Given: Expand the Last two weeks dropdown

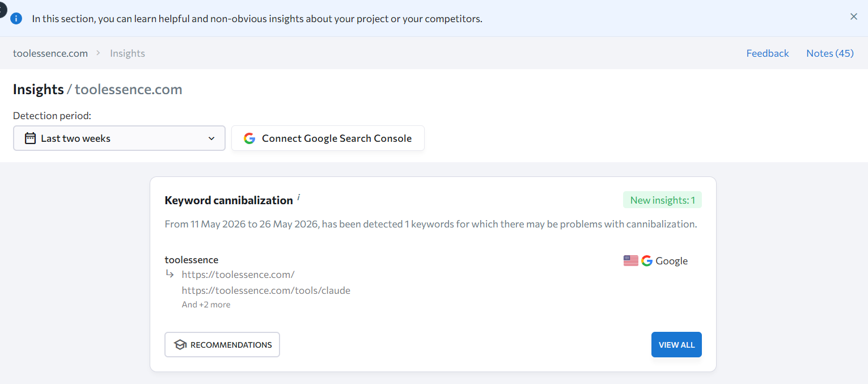Looking at the screenshot, I should [119, 138].
